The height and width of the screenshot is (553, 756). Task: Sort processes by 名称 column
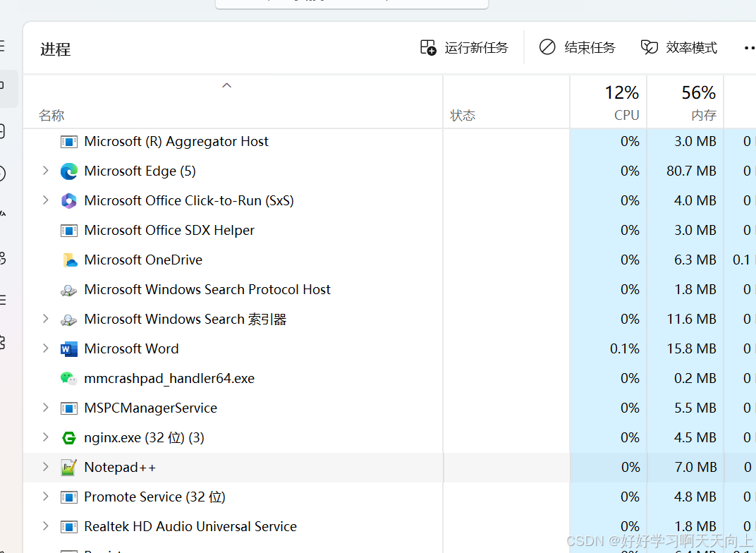pyautogui.click(x=51, y=115)
